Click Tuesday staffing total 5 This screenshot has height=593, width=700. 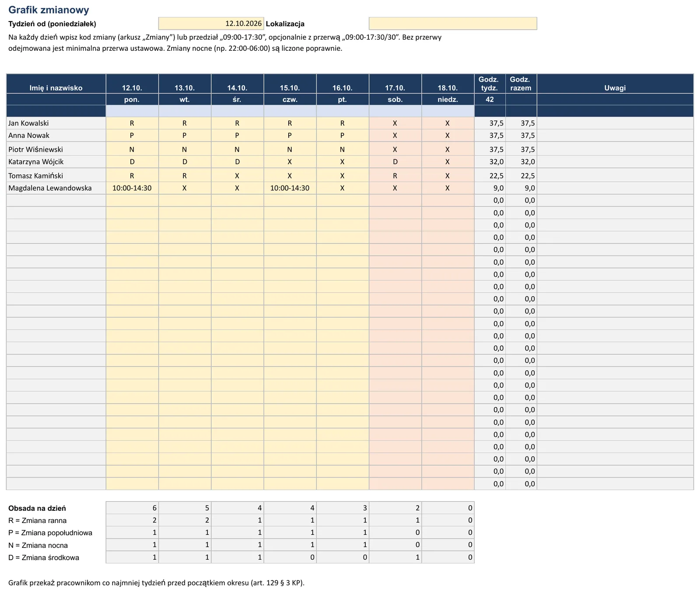[185, 508]
